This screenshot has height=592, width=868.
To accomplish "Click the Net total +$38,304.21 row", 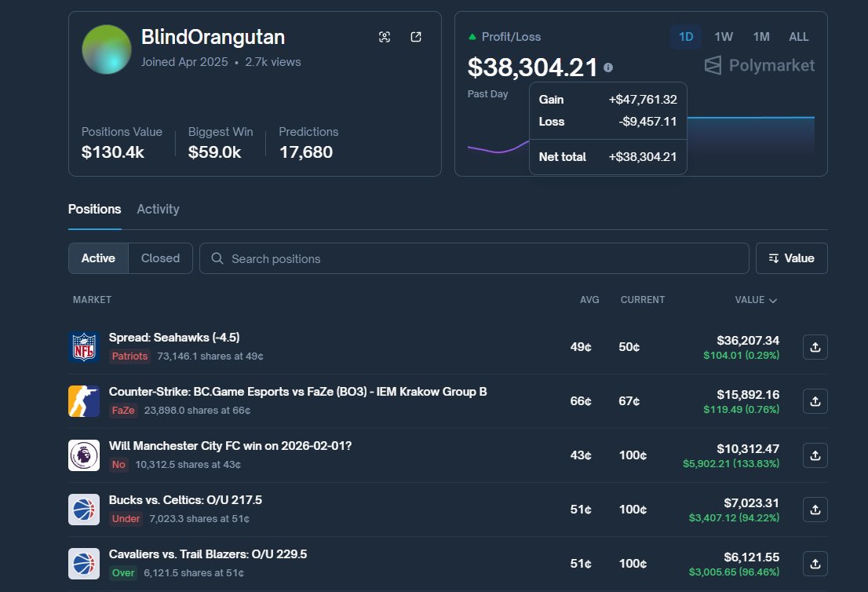I will pyautogui.click(x=607, y=157).
